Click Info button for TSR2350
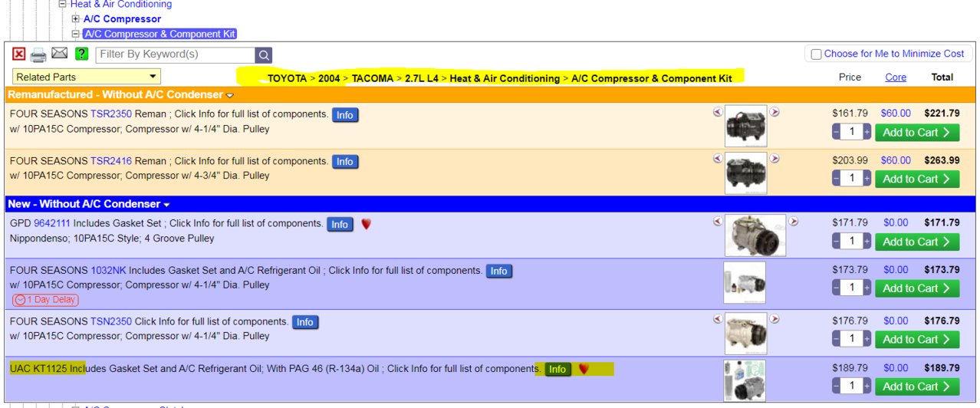Viewport: 980px width, 408px height. [x=345, y=115]
